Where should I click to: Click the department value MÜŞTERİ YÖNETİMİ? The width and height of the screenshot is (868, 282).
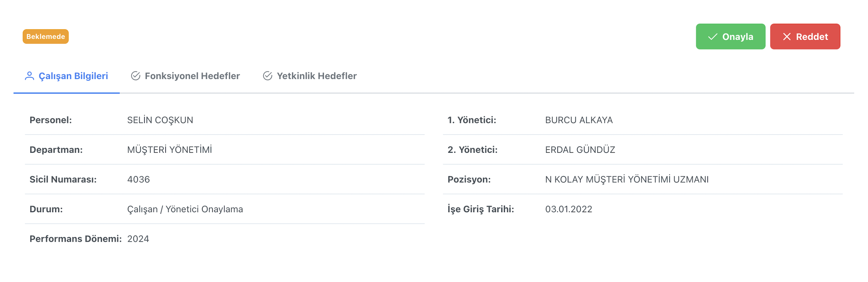point(170,150)
